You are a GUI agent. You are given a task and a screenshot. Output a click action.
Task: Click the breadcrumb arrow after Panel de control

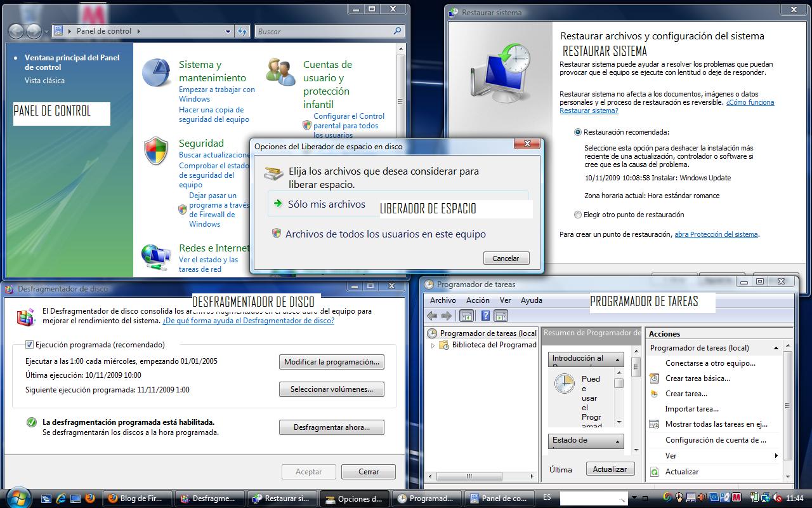(138, 31)
